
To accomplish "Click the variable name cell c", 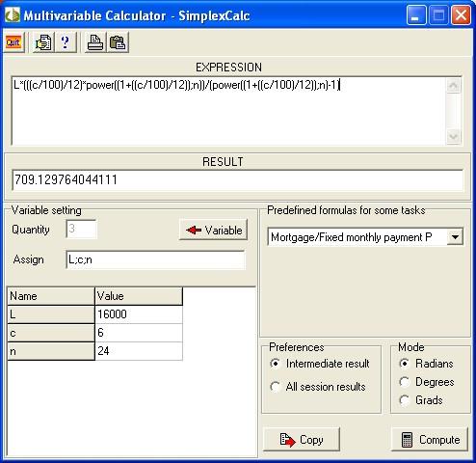I will (x=51, y=333).
